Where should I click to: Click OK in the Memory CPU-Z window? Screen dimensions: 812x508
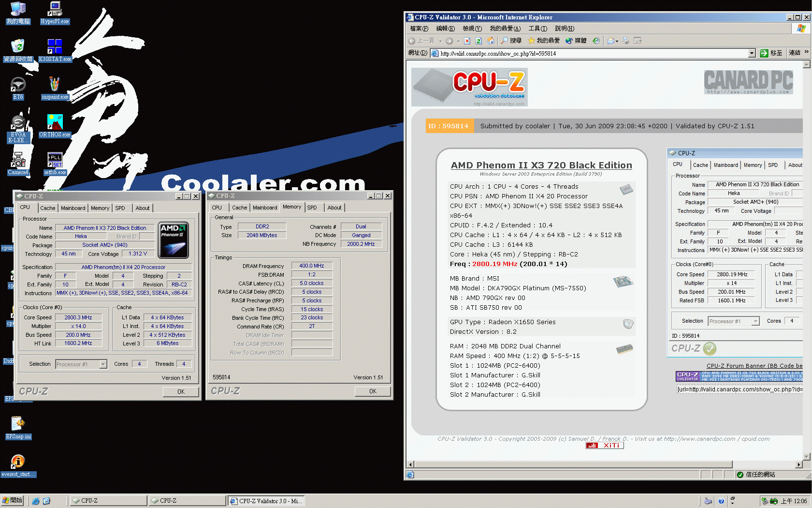(373, 391)
